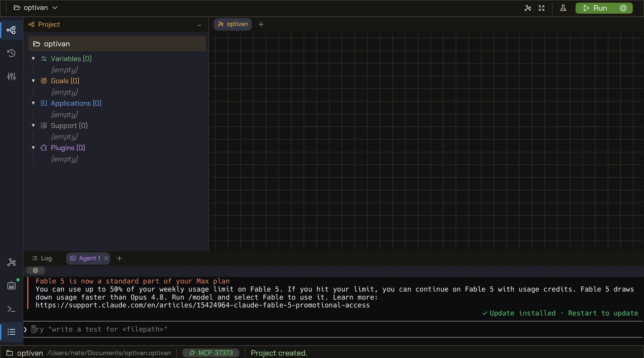Click the Variables (0) label
The height and width of the screenshot is (358, 644).
tap(71, 59)
